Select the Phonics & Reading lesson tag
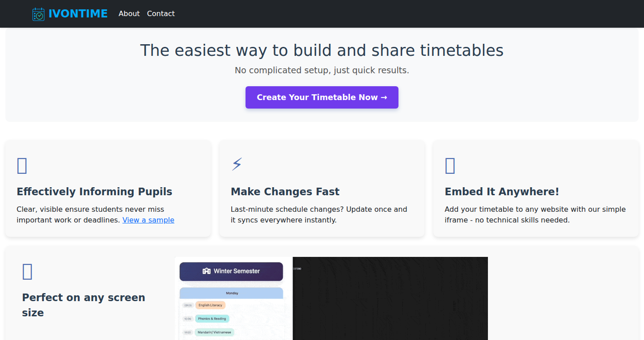Screen dimensions: 644x340 click(212, 319)
